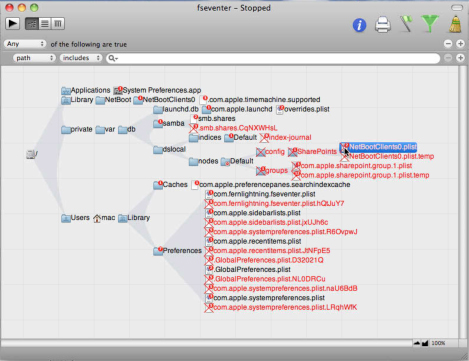Open the blue info inspector
Viewport: 469px width, 361px height.
coord(359,25)
